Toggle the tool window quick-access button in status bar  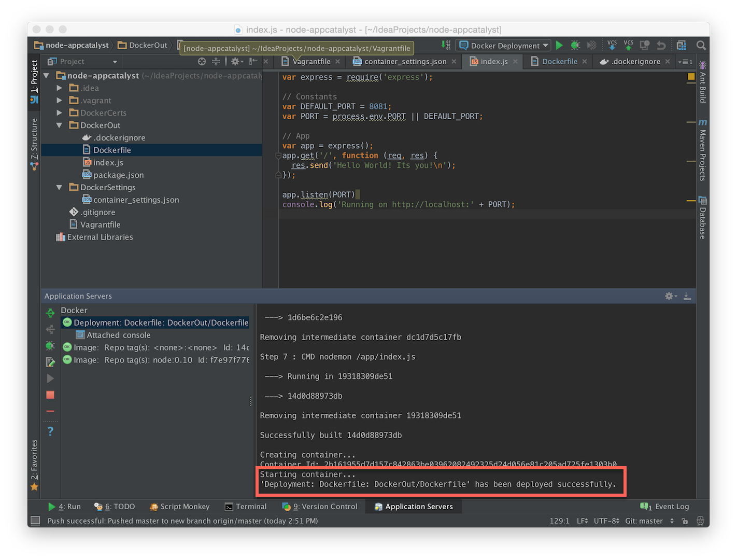click(x=35, y=521)
